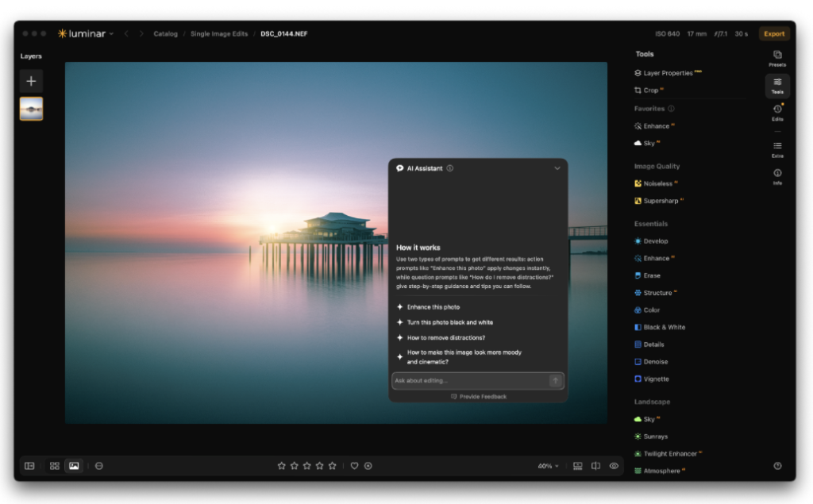Open the Info panel icon
The width and height of the screenshot is (813, 504).
[x=777, y=176]
